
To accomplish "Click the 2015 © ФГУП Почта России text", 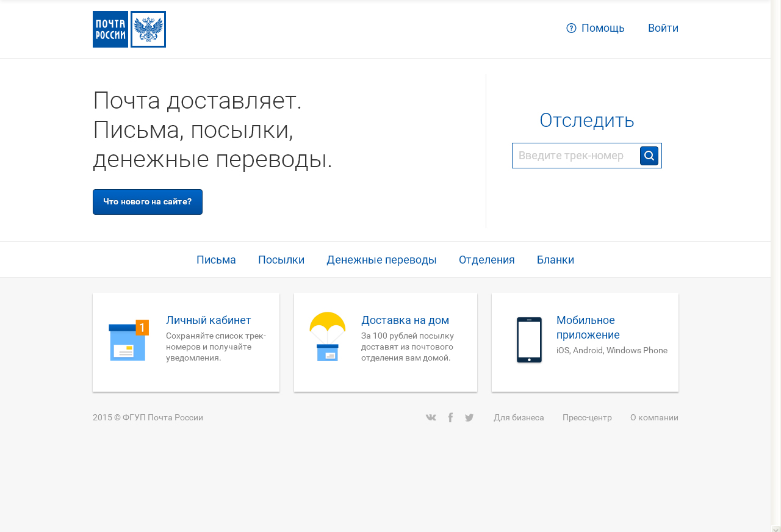I will click(148, 418).
